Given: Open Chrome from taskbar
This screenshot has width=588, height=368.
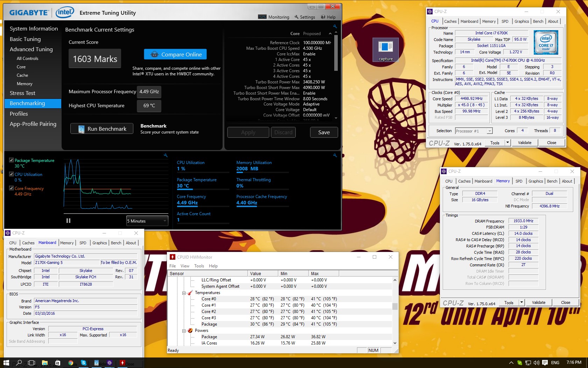Looking at the screenshot, I should point(71,363).
